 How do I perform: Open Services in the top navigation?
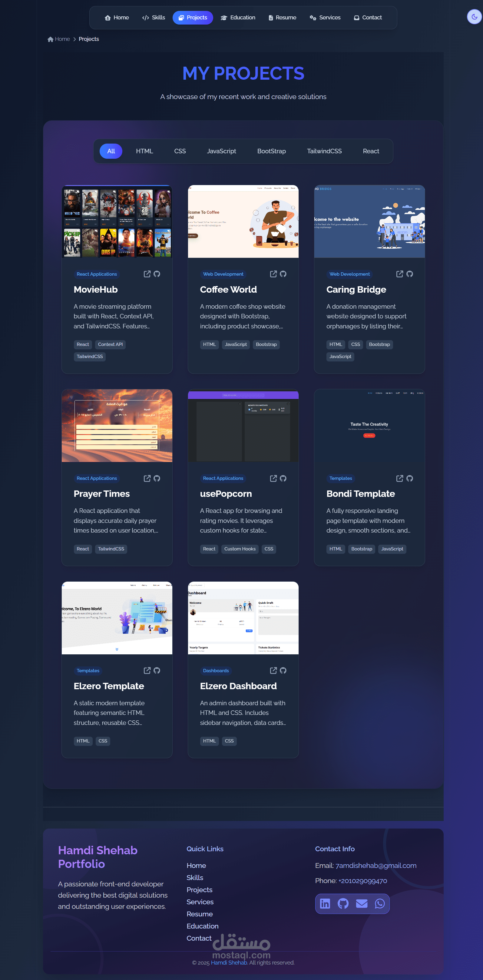(x=325, y=18)
